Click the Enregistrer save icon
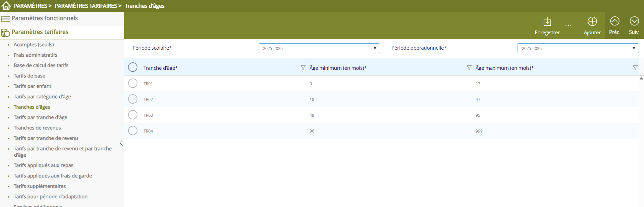Viewport: 644px width, 207px height. tap(547, 22)
